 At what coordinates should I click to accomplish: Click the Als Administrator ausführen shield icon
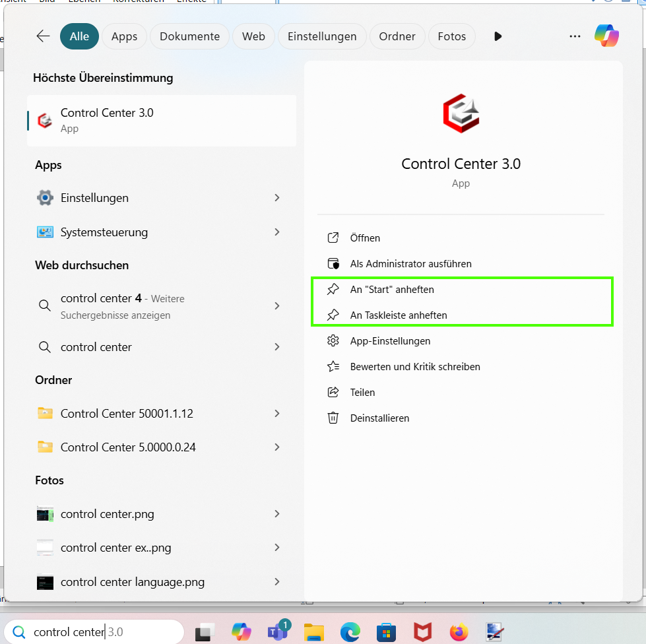(333, 263)
